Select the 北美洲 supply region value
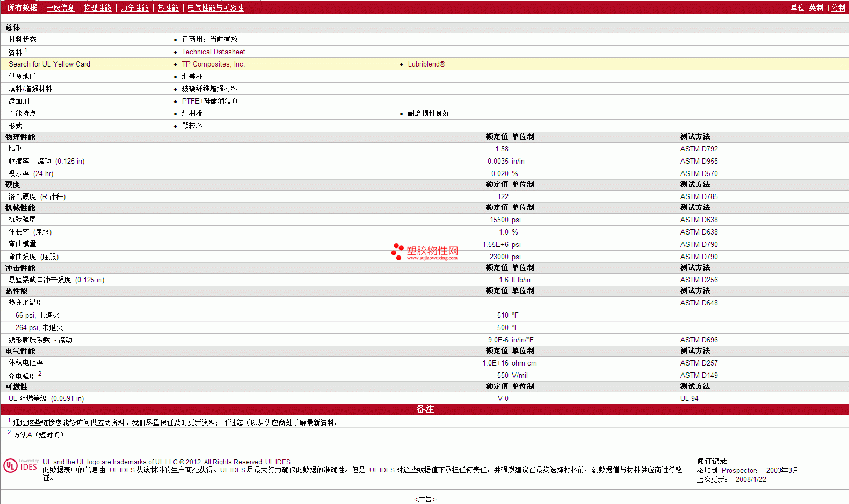849x504 pixels. (192, 77)
